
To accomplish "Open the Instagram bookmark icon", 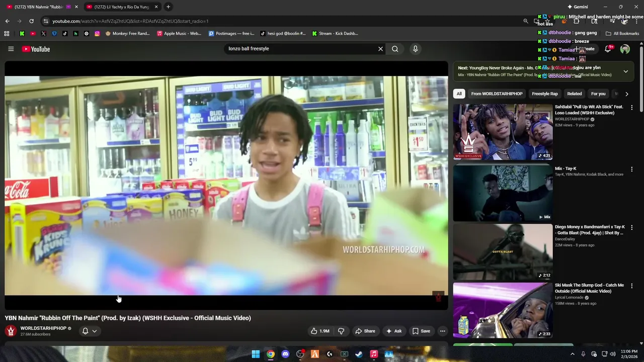I will coord(97,34).
